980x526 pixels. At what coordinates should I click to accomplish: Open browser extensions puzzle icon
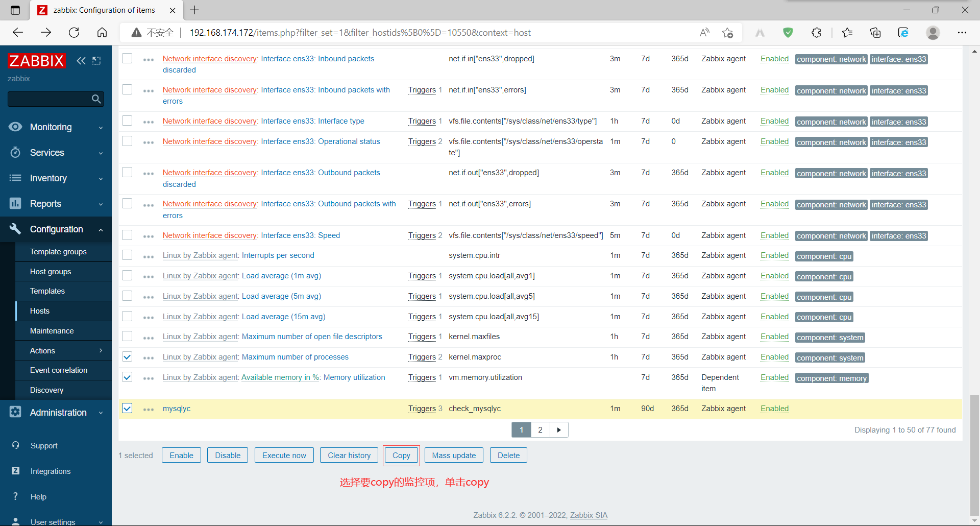(816, 33)
